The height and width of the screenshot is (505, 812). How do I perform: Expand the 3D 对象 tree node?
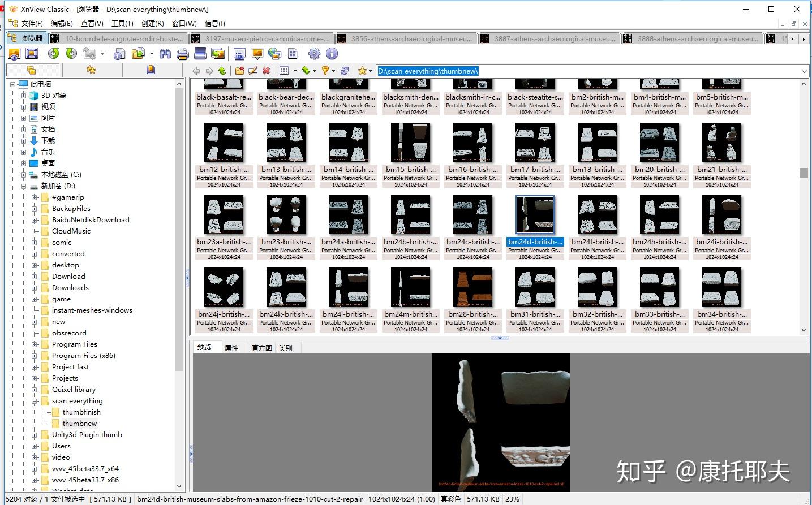[24, 96]
